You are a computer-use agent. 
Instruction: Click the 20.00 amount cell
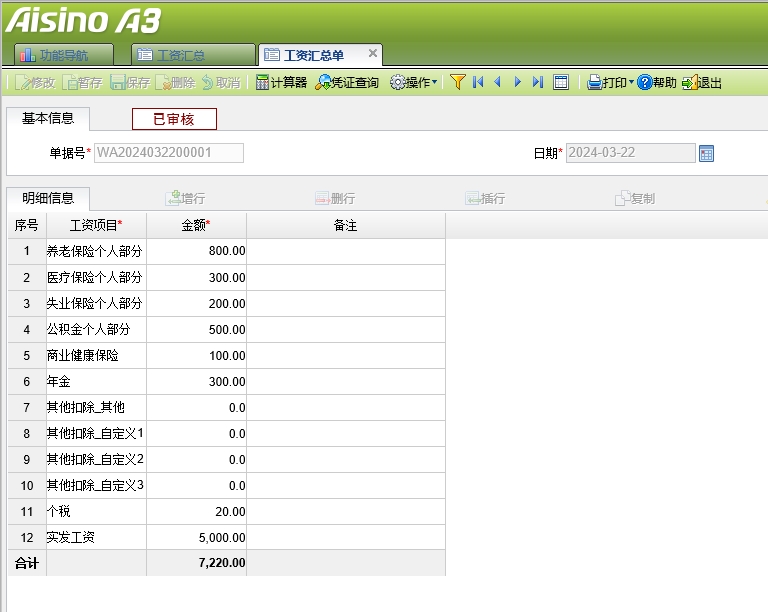click(196, 512)
